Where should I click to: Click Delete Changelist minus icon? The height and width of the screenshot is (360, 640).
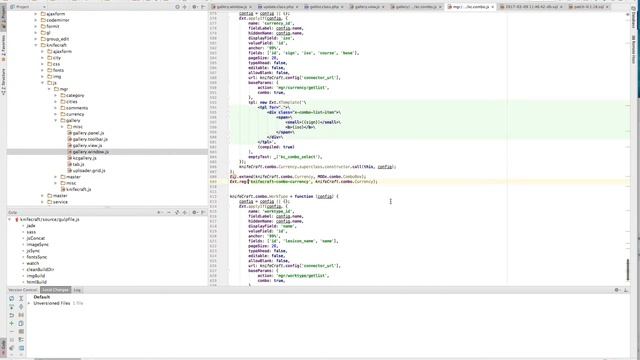tap(11, 331)
